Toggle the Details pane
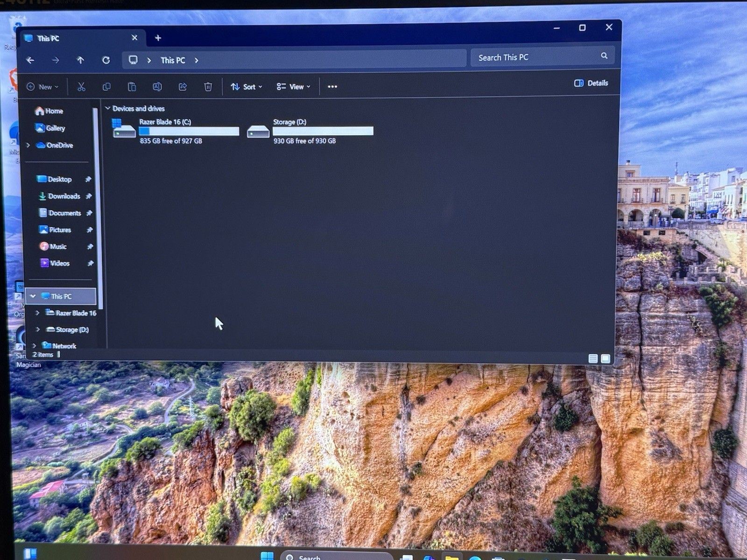Screen dimensions: 747x560 coord(591,83)
